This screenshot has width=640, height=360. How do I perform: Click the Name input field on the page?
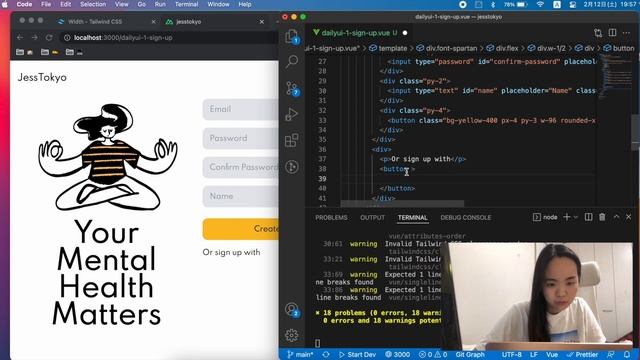(240, 196)
